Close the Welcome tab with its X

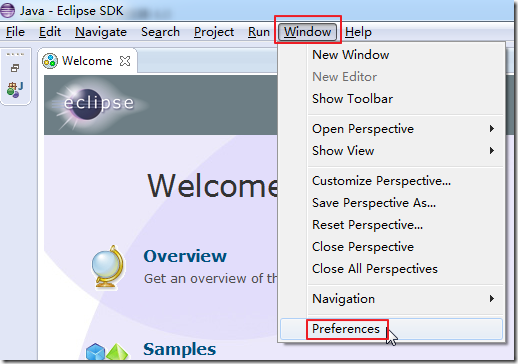tap(125, 61)
